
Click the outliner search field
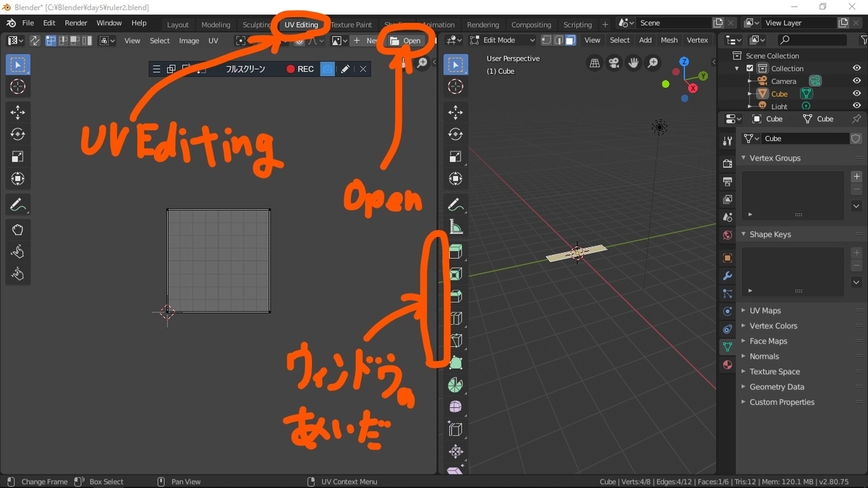click(812, 40)
